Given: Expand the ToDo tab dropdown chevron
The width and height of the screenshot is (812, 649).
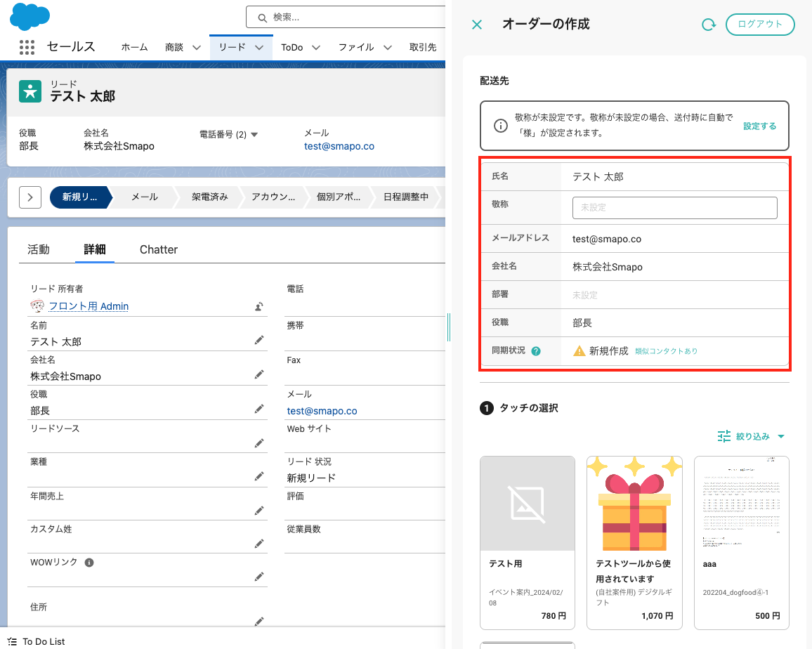Looking at the screenshot, I should [316, 48].
